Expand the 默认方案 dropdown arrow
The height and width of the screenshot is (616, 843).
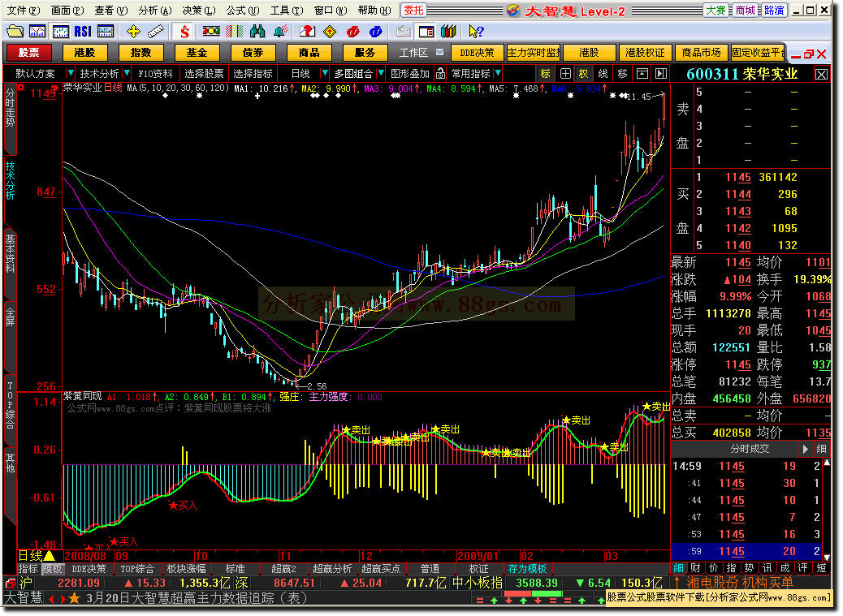(x=69, y=73)
